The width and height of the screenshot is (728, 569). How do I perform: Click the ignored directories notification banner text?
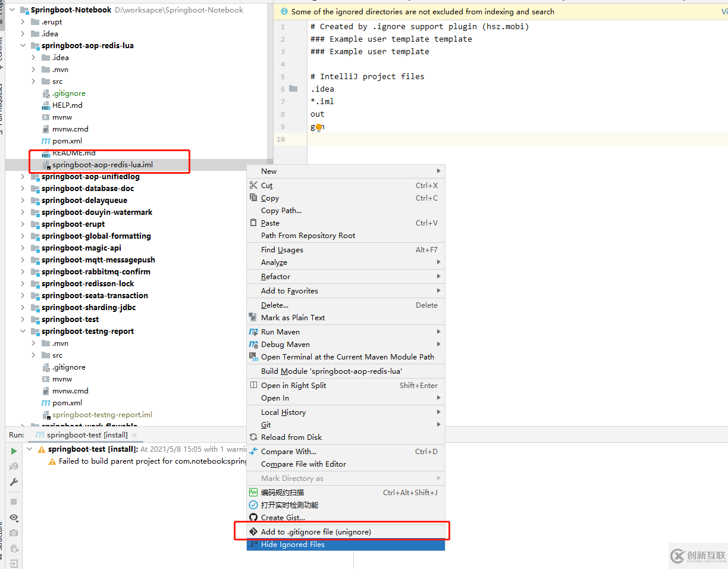coord(423,12)
